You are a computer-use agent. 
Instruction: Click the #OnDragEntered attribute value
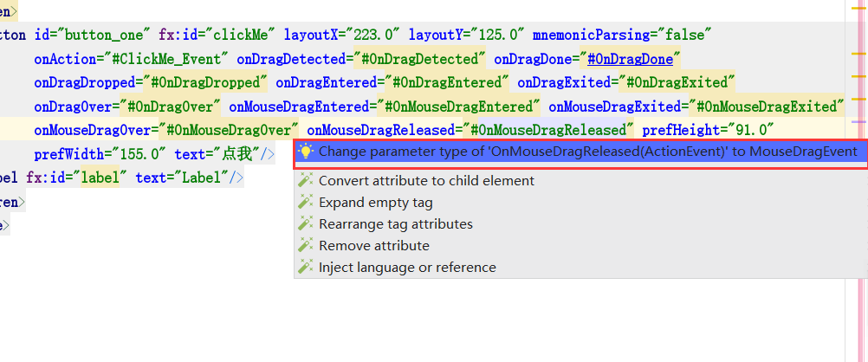pyautogui.click(x=447, y=83)
